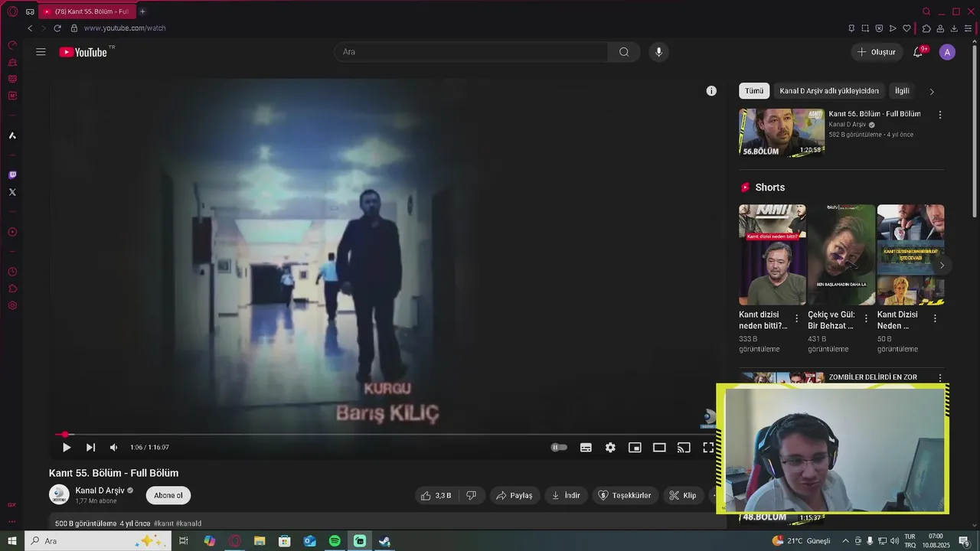Screen dimensions: 980x551
Task: Open 'Kanıt dizisi neden bitti?' short
Action: point(772,255)
